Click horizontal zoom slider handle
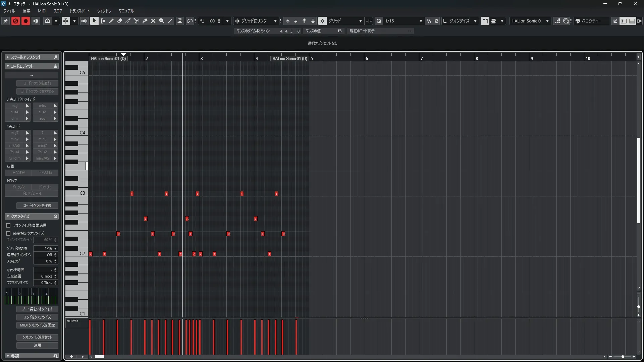Viewport: 644px width, 362px height. pos(623,357)
